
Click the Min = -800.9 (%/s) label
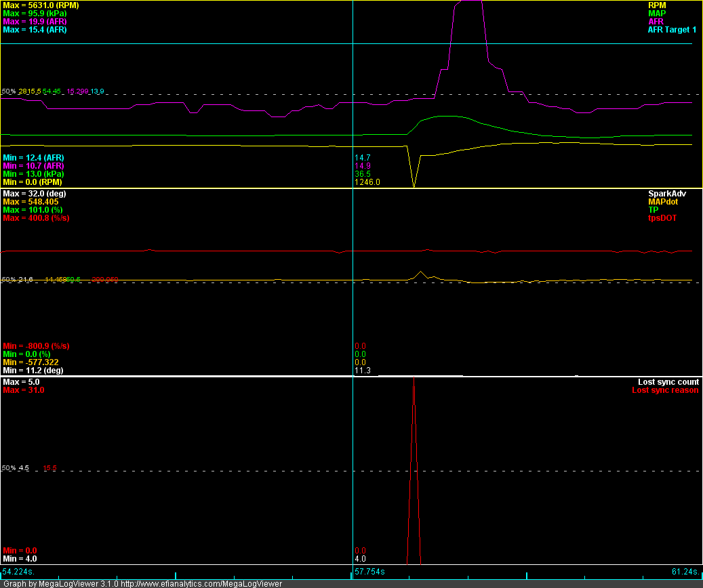(x=36, y=346)
